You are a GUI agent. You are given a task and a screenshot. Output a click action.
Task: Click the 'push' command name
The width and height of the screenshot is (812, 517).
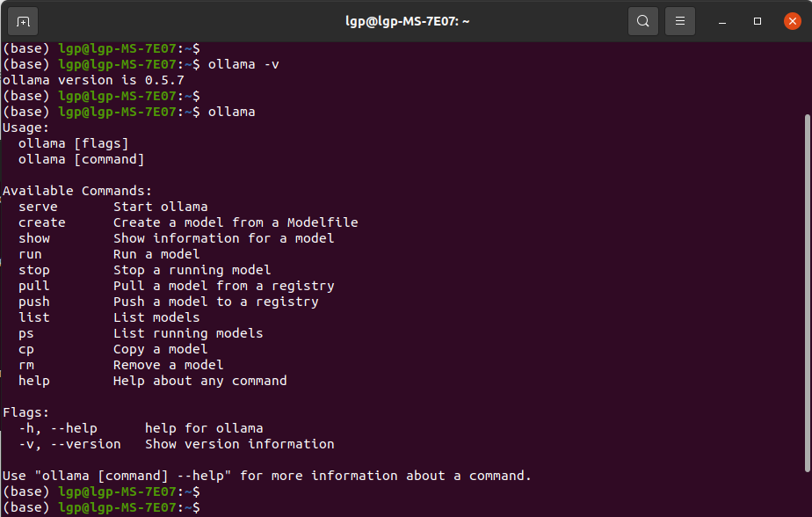click(34, 302)
